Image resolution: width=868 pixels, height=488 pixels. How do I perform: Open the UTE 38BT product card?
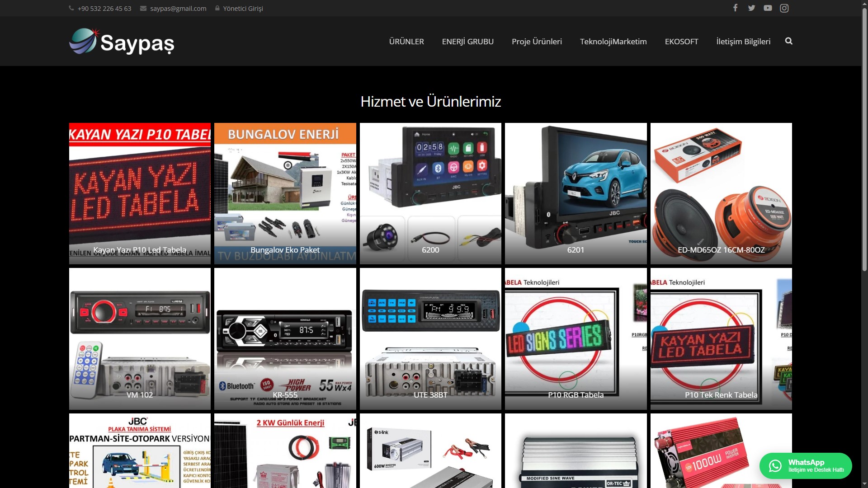coord(430,339)
